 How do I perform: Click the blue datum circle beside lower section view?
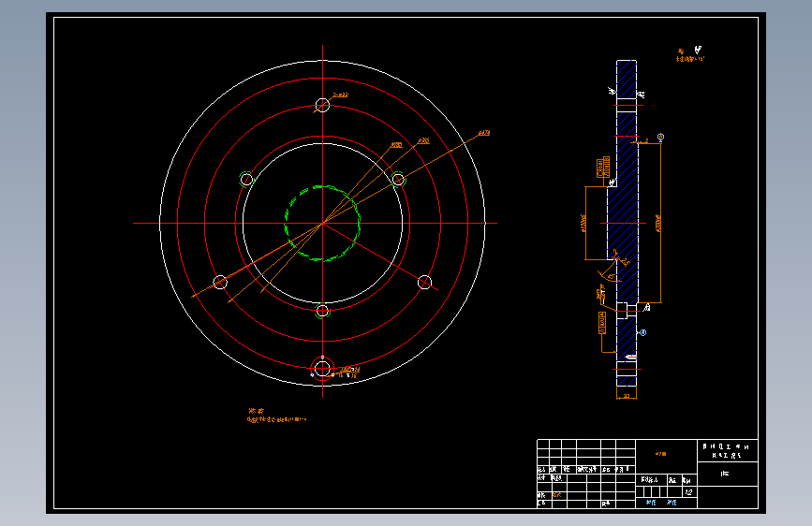click(x=642, y=333)
